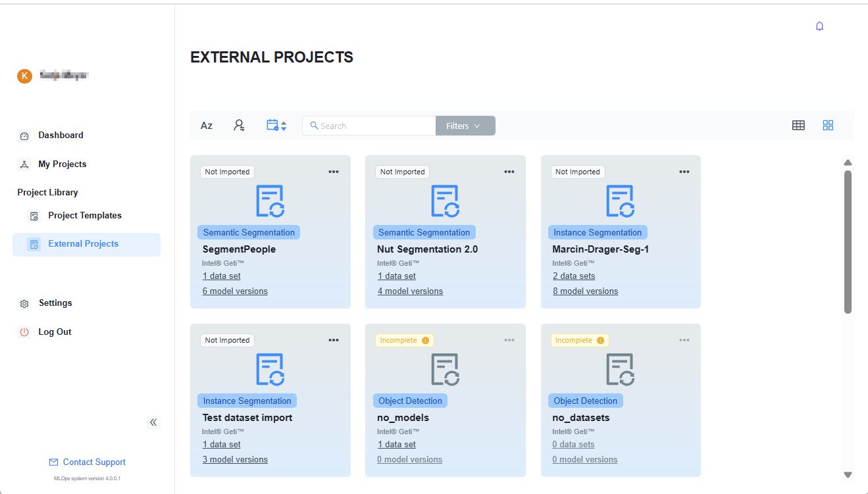868x494 pixels.
Task: Sort projects alphabetically using the Az icon
Action: point(206,125)
